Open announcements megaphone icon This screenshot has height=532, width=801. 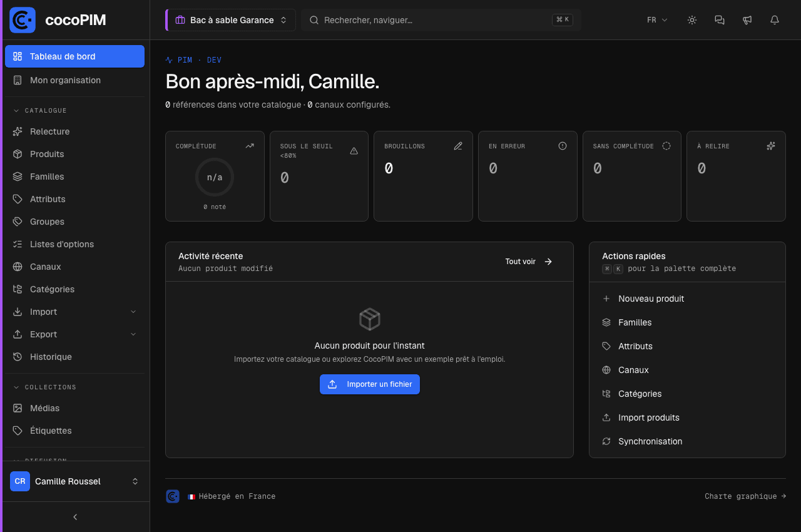tap(747, 20)
